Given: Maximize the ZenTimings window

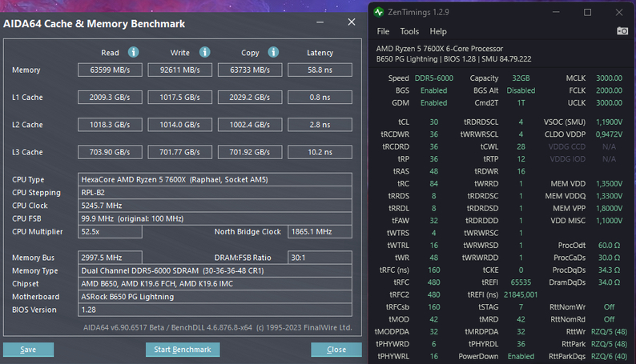Looking at the screenshot, I should [587, 12].
